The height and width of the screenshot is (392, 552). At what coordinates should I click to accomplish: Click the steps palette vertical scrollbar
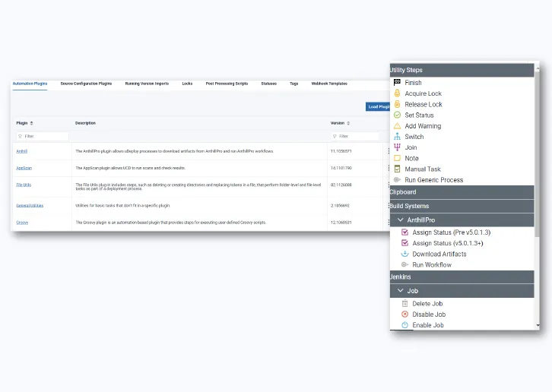click(x=538, y=190)
